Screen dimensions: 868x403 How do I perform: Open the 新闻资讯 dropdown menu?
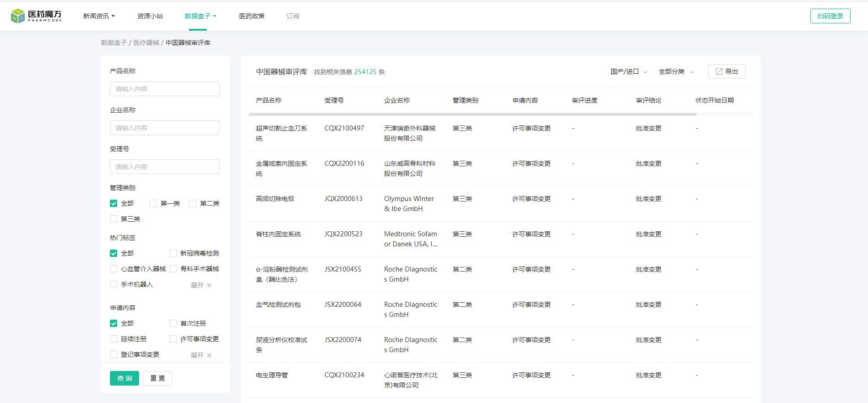pyautogui.click(x=99, y=16)
